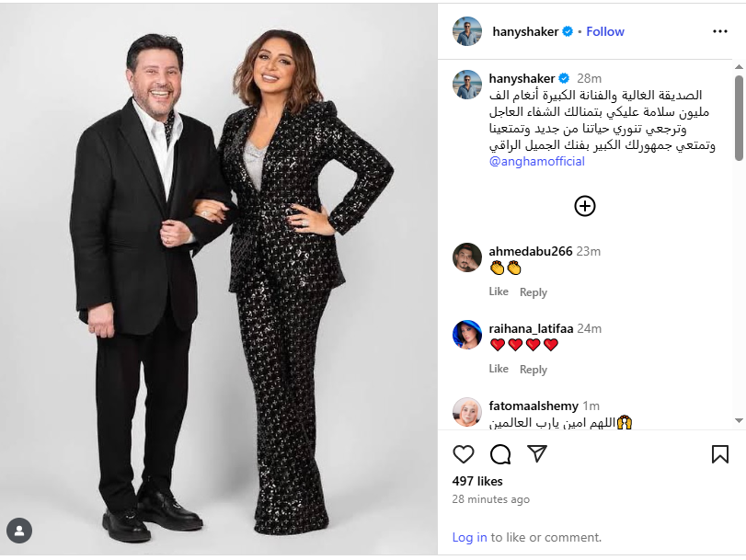
Task: Click fatomaalshemy profile avatar
Action: click(467, 412)
